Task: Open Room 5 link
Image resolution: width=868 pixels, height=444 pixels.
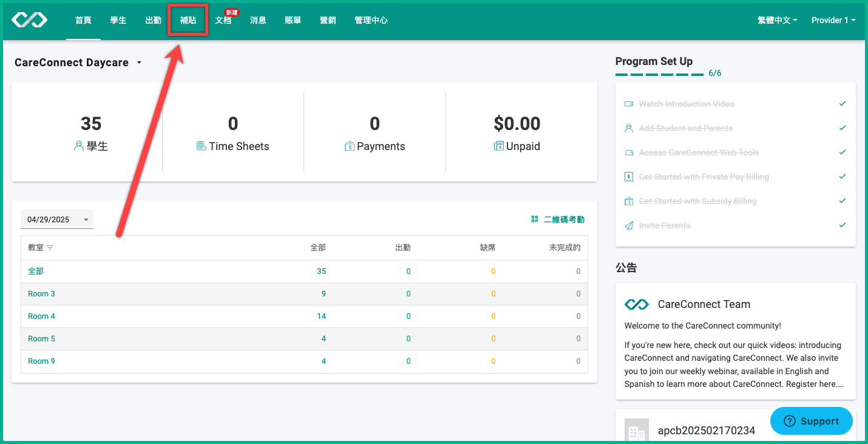Action: point(41,339)
